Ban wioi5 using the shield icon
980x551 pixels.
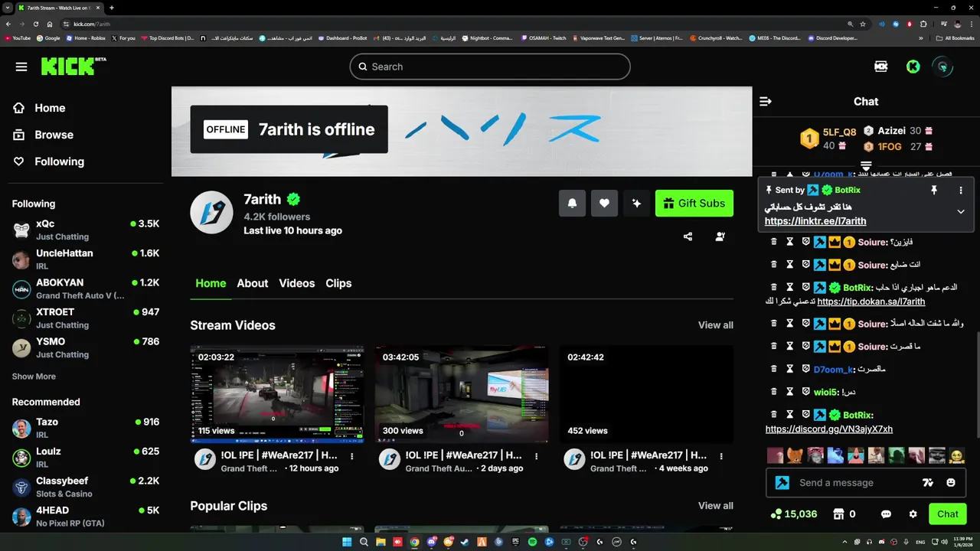806,391
